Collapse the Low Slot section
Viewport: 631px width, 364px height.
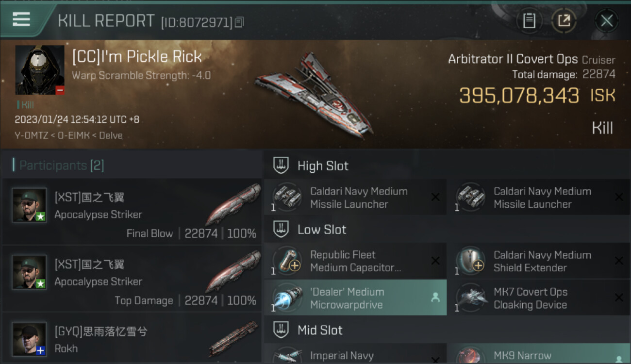coord(281,229)
